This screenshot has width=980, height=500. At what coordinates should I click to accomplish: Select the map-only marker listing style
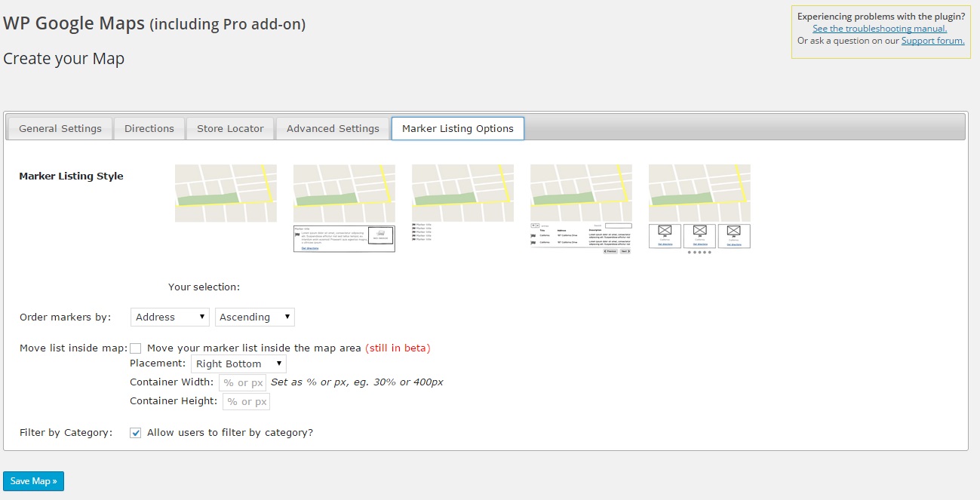pos(226,193)
